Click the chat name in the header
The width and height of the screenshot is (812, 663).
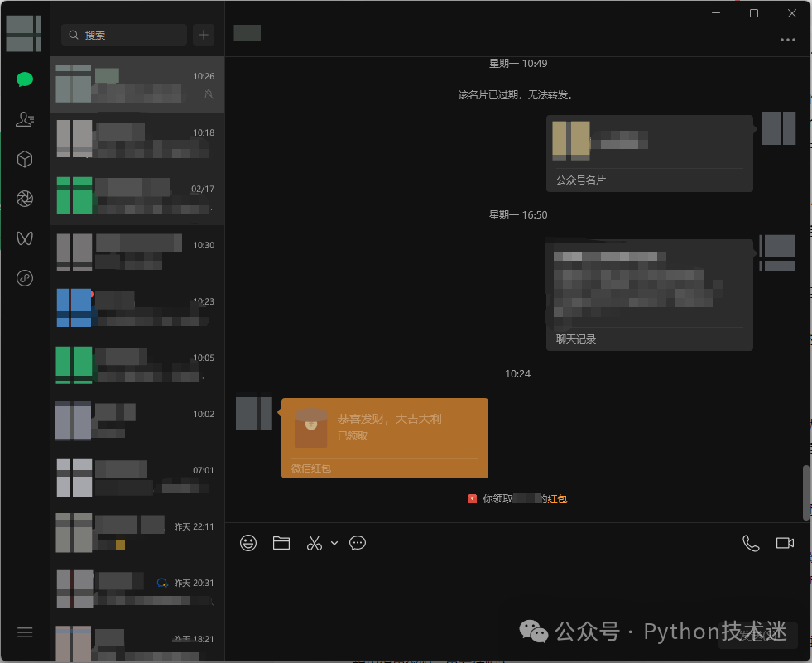coord(247,33)
